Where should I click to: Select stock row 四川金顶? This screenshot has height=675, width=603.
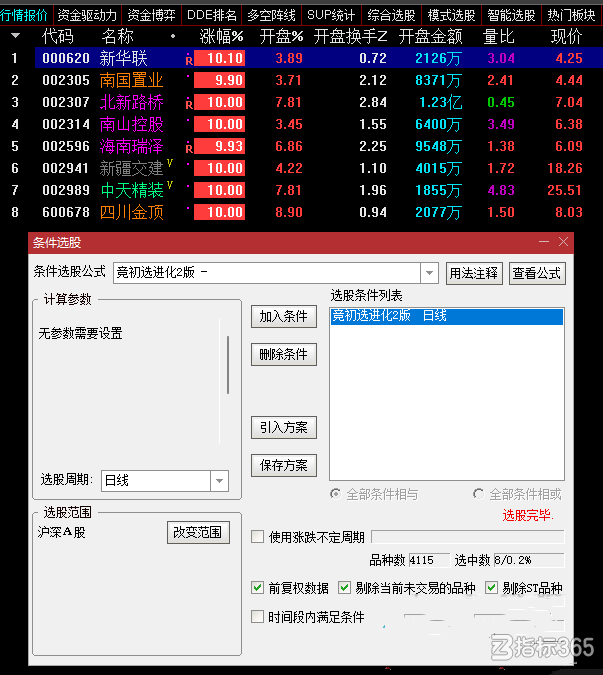(301, 212)
